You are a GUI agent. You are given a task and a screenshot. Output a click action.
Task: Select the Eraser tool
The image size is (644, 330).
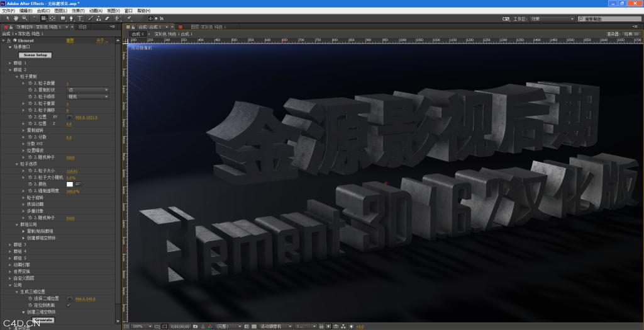click(107, 18)
